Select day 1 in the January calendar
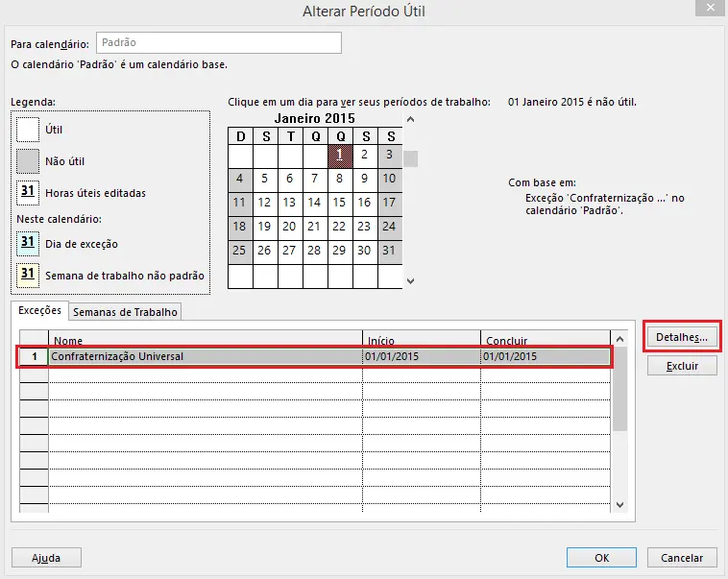 340,156
